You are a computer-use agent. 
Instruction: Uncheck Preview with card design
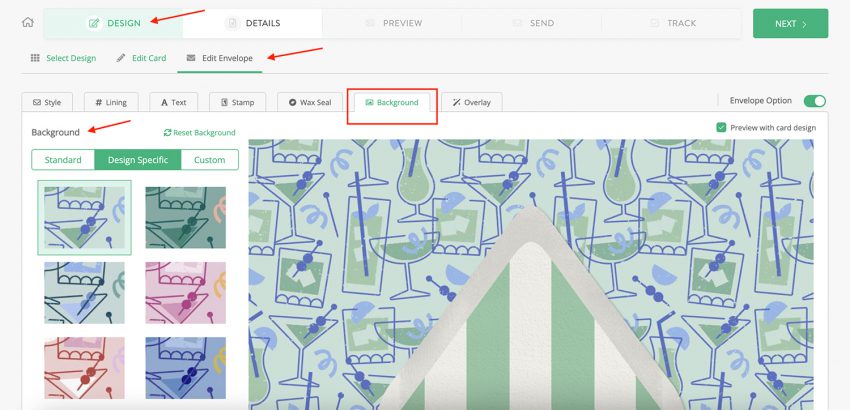click(721, 128)
